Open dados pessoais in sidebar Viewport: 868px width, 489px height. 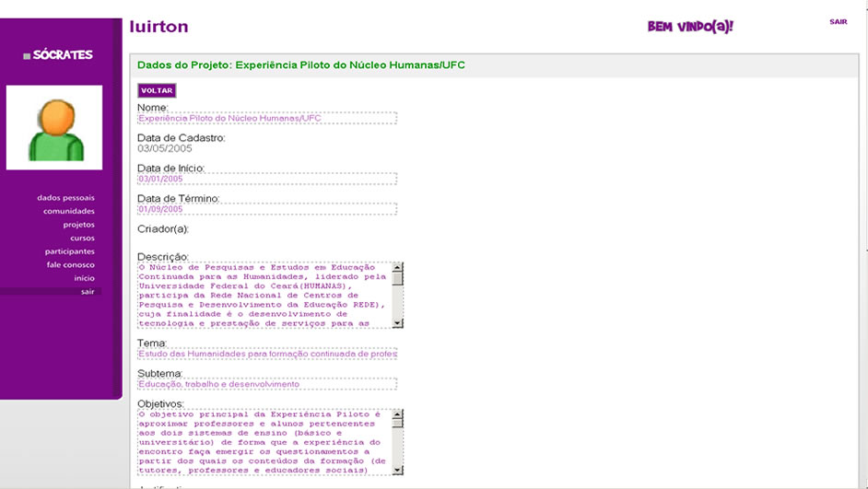click(x=65, y=198)
